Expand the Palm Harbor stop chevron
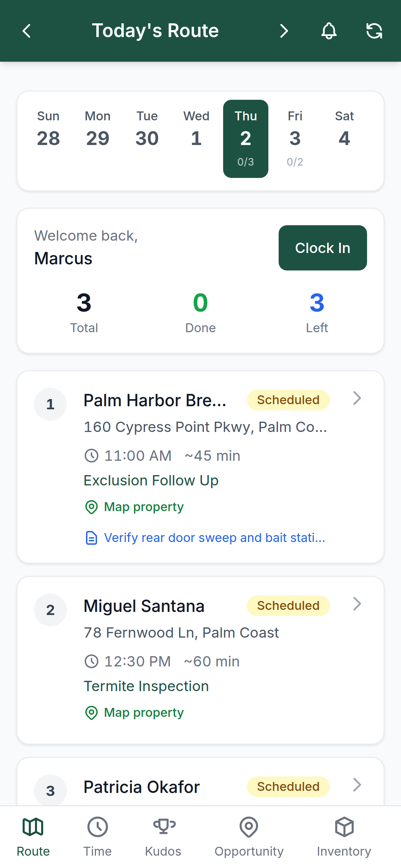 (357, 398)
